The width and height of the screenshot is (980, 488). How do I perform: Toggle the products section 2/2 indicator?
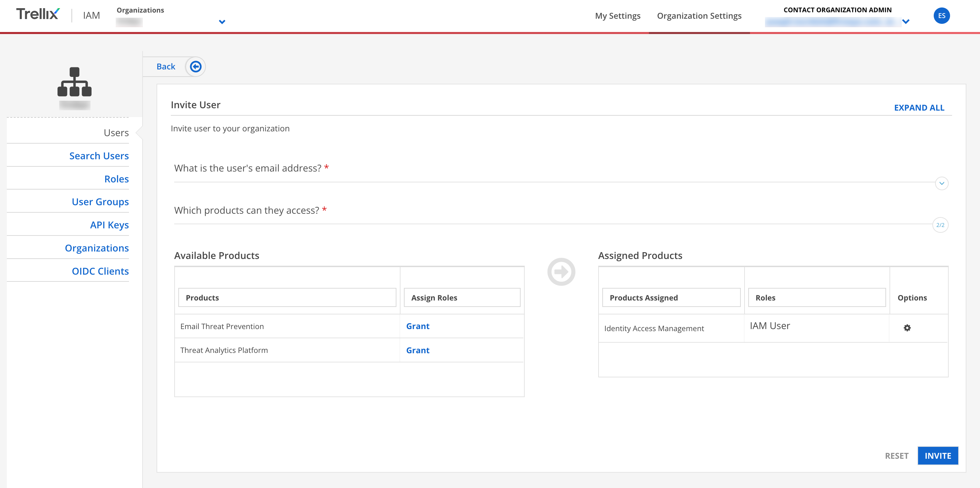tap(941, 225)
